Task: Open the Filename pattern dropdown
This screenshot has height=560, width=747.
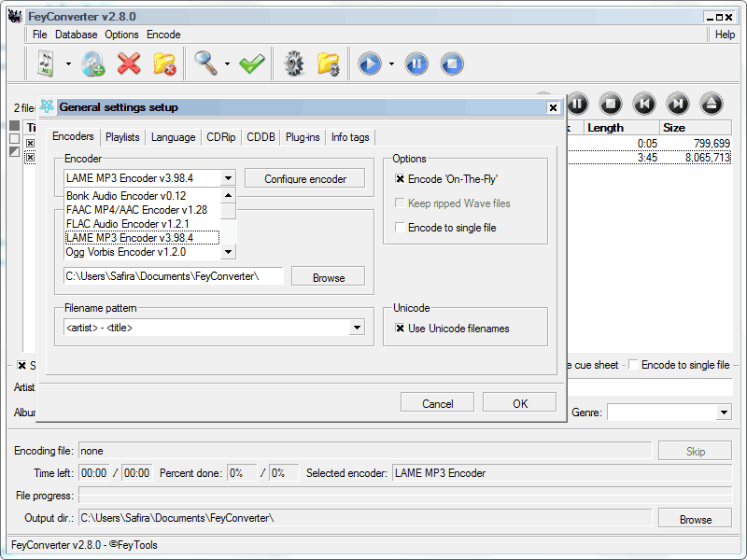Action: tap(357, 328)
